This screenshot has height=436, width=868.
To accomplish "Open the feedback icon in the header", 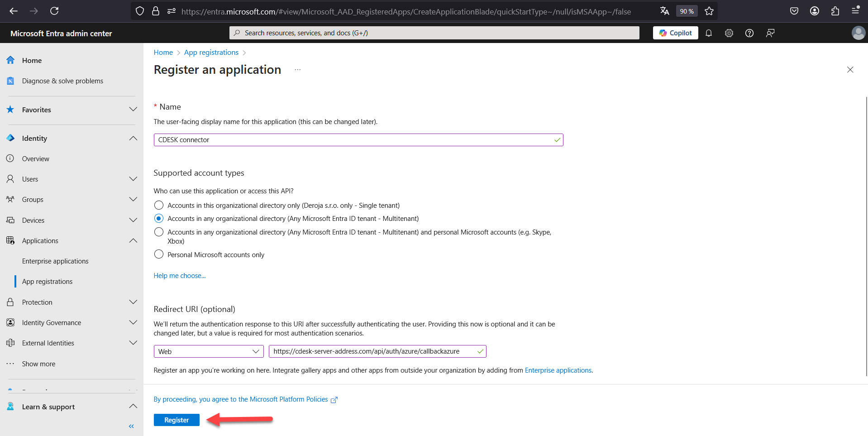I will click(770, 33).
